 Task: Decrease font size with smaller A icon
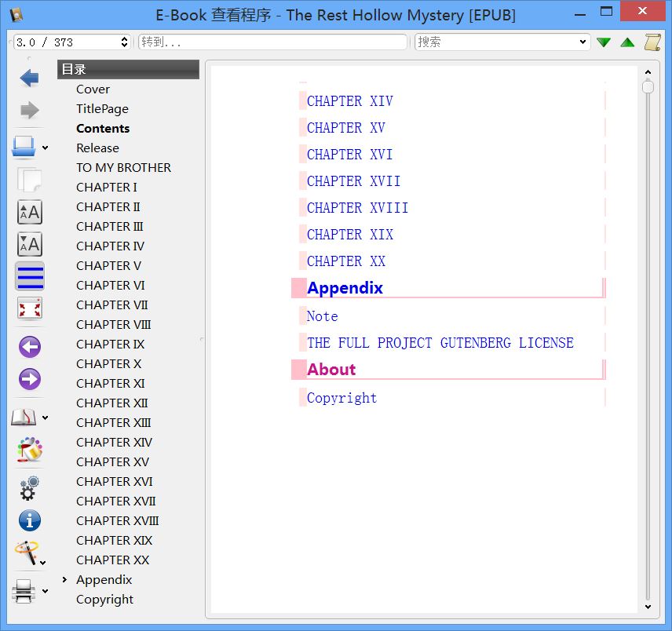(x=30, y=244)
